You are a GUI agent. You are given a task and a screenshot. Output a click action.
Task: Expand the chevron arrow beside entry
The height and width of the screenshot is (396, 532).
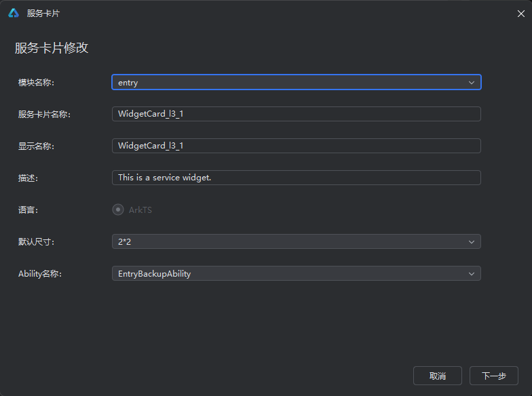pos(471,83)
